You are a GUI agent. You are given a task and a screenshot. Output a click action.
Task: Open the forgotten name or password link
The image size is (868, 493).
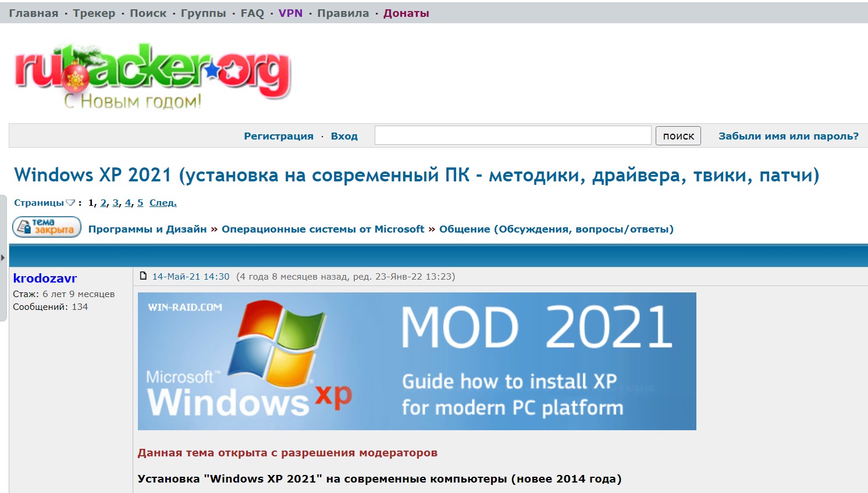788,136
